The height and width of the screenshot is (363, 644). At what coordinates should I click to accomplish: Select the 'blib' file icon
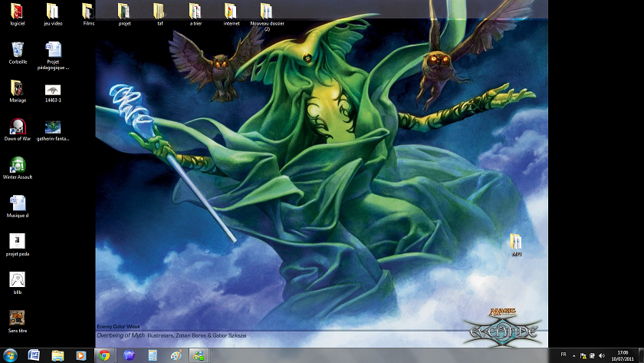click(x=18, y=283)
